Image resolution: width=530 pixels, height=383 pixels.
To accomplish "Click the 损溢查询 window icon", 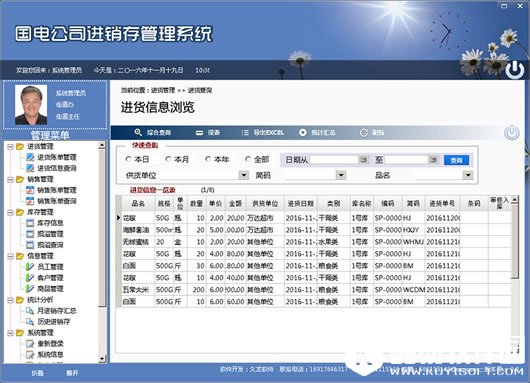I will (x=30, y=244).
